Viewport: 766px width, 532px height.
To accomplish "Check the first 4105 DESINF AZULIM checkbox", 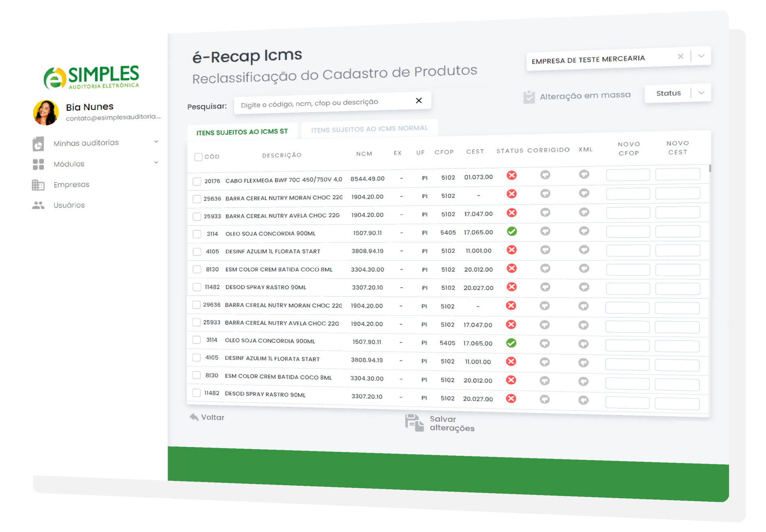I will (197, 252).
